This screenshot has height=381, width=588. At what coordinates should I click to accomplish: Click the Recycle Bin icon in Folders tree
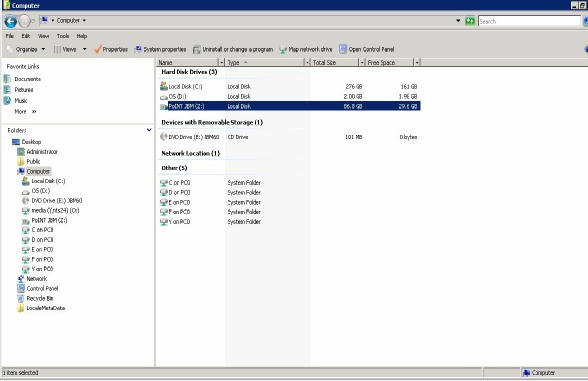click(x=21, y=298)
